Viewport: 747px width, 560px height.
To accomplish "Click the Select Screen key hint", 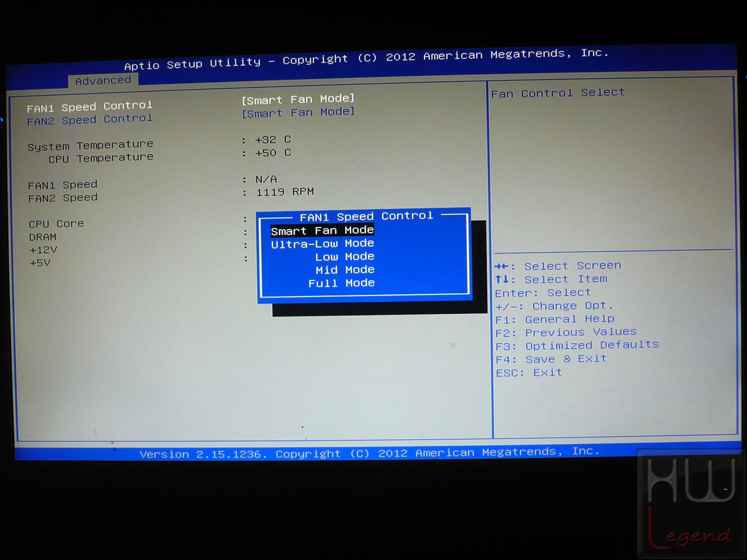I will click(558, 266).
